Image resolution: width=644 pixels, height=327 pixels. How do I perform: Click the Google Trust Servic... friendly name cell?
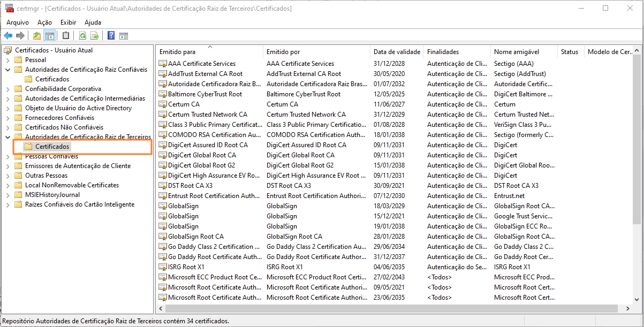click(x=524, y=216)
